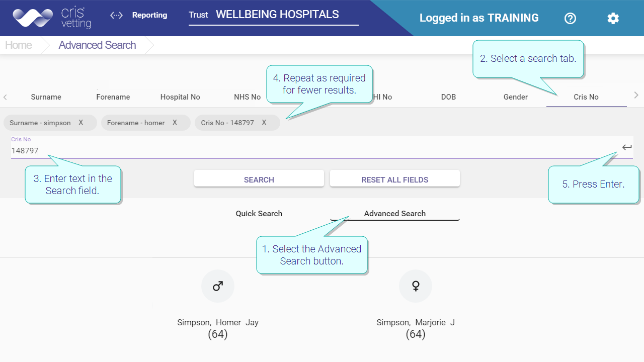Click the SEARCH button
This screenshot has height=362, width=644.
point(259,179)
